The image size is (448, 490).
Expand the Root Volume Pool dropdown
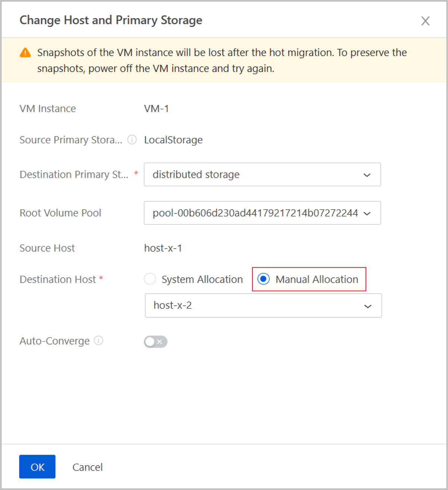click(x=262, y=213)
